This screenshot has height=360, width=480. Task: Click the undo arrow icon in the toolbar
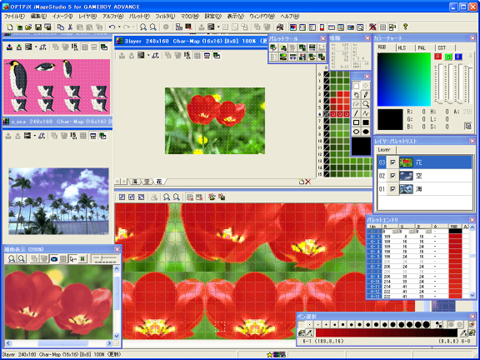click(x=112, y=27)
